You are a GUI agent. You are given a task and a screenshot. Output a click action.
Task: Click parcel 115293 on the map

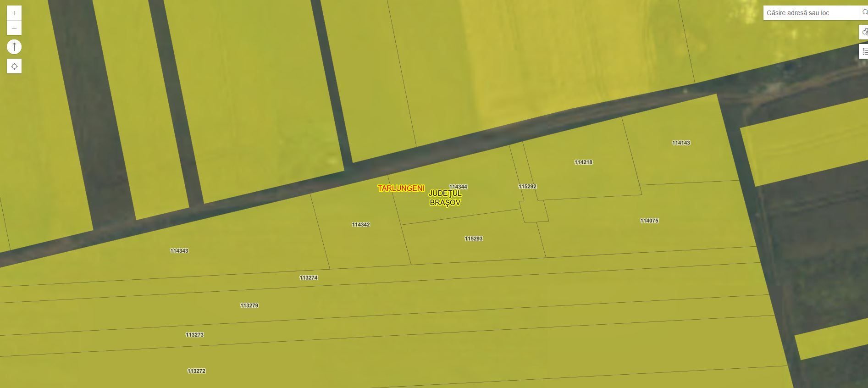[x=473, y=238]
